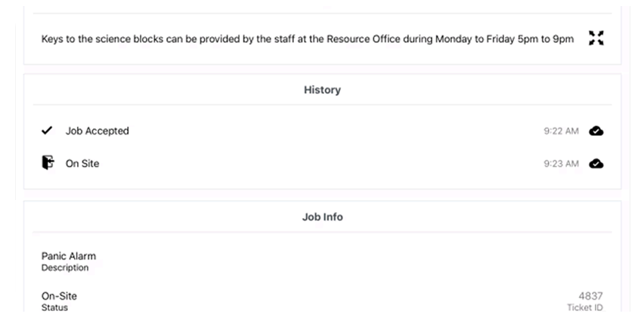Select the On Site history entry
This screenshot has width=644, height=320.
pyautogui.click(x=82, y=163)
